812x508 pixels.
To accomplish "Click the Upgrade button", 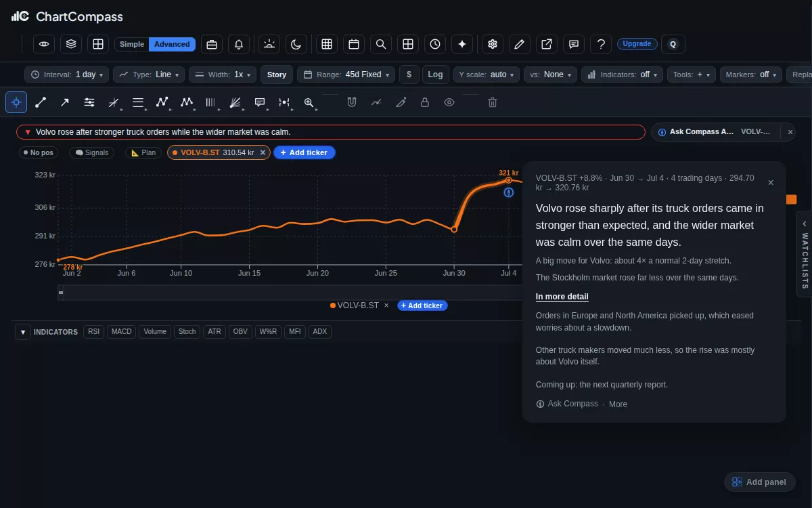I will [637, 44].
